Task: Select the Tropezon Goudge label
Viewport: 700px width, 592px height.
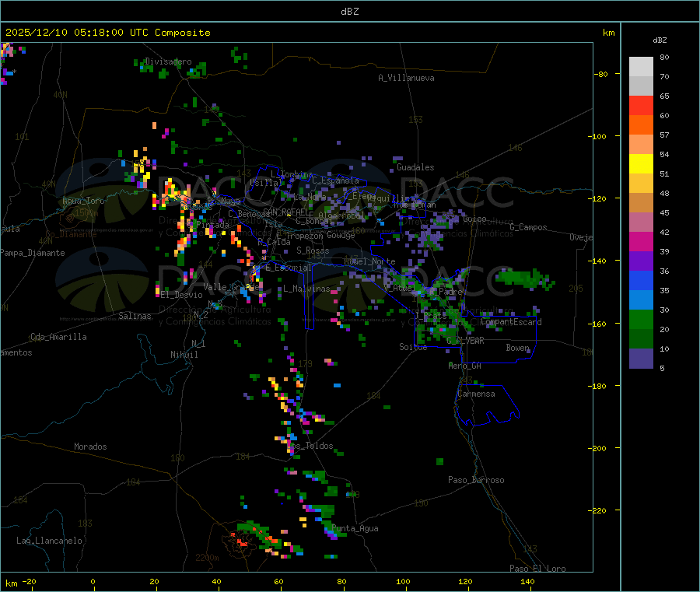Action: (x=320, y=235)
